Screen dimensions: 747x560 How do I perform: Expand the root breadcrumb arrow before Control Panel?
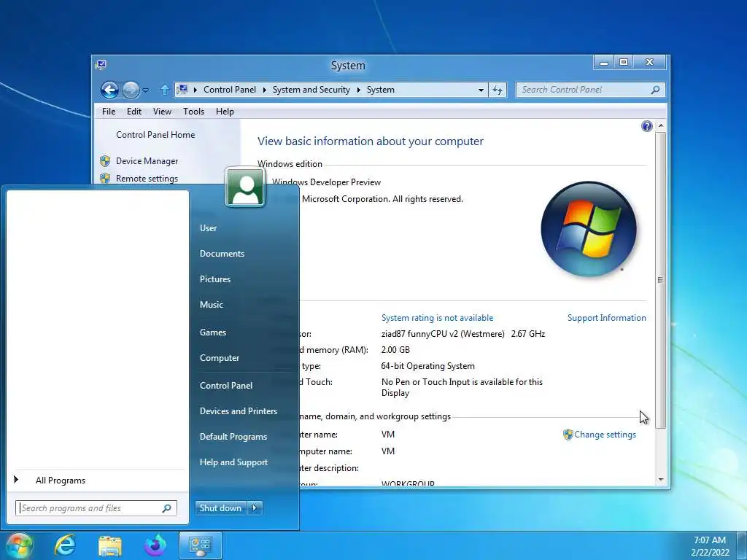195,90
